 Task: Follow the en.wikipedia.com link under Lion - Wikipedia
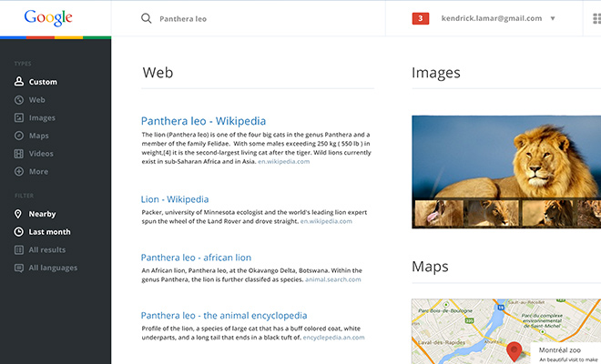[x=326, y=221]
